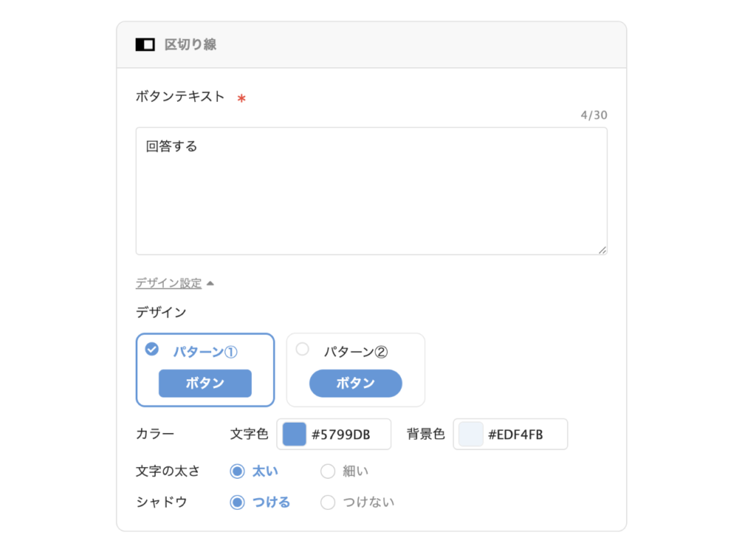The height and width of the screenshot is (549, 756).
Task: Click the textarea resize handle corner
Action: click(x=602, y=250)
